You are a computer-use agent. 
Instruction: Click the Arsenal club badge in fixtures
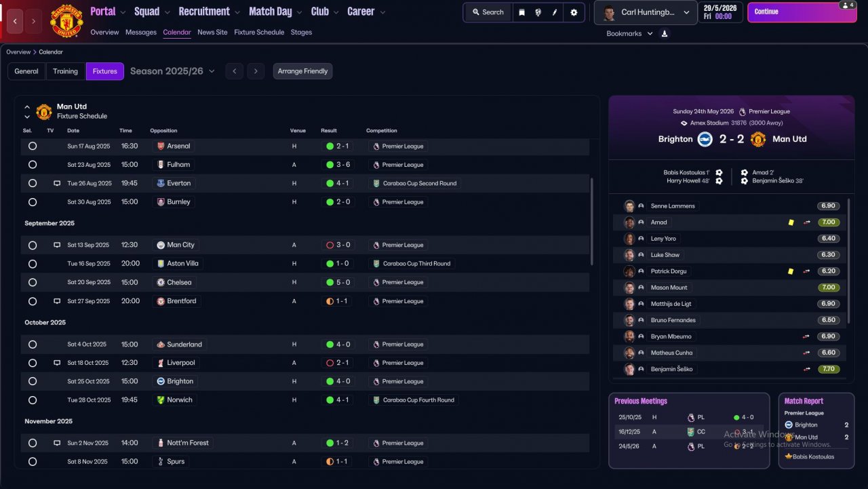coord(161,146)
